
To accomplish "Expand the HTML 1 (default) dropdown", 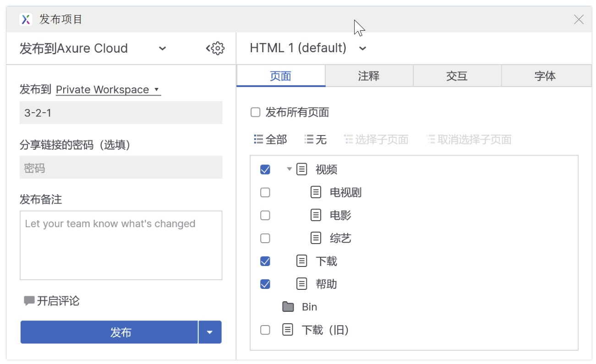I will coord(362,49).
